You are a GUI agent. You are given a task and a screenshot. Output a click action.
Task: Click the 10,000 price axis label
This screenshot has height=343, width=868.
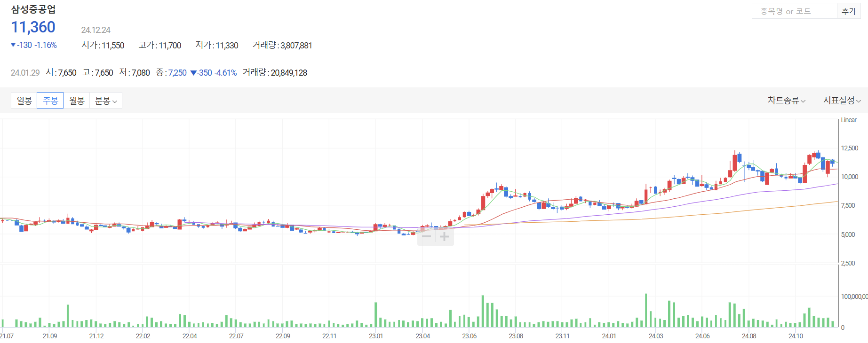850,177
